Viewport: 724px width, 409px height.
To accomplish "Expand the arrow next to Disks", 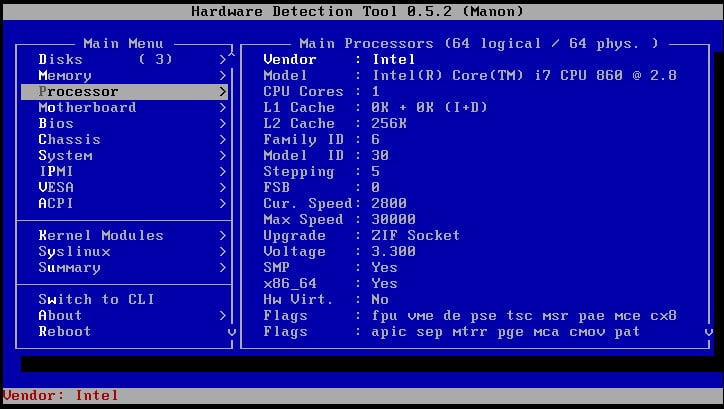I will tap(223, 59).
